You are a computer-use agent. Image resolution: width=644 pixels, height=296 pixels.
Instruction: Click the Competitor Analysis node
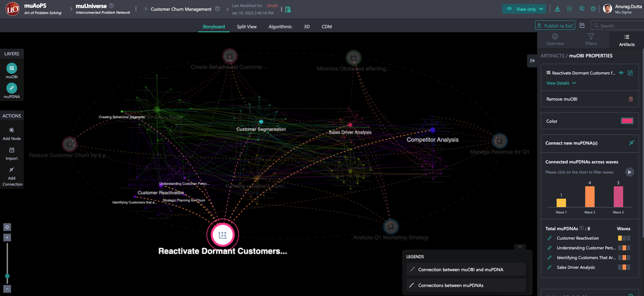(433, 130)
